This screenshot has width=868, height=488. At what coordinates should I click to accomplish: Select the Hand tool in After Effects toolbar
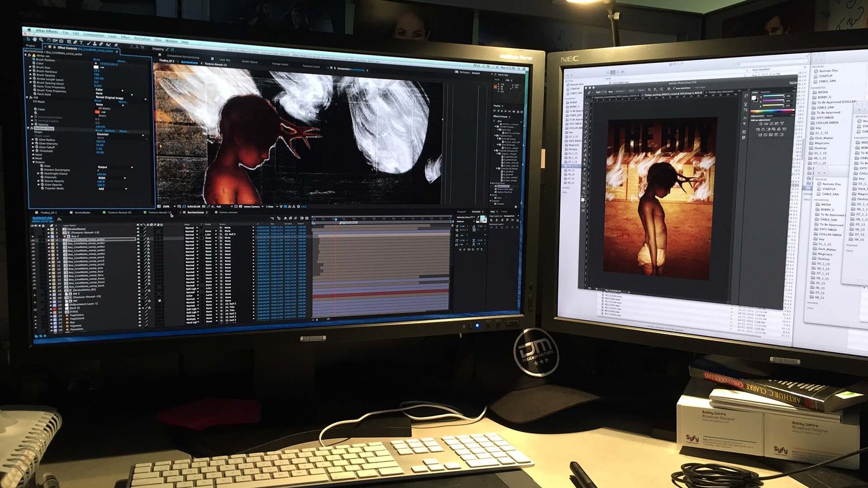35,39
